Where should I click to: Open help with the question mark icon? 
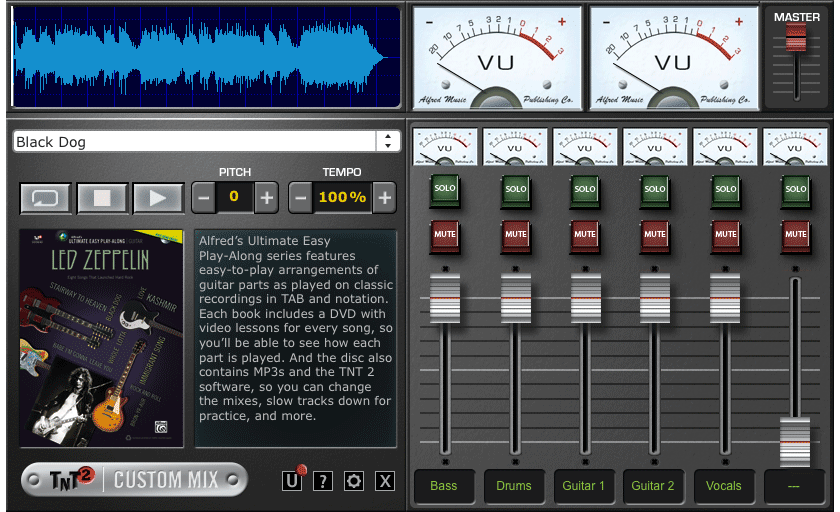tap(322, 481)
